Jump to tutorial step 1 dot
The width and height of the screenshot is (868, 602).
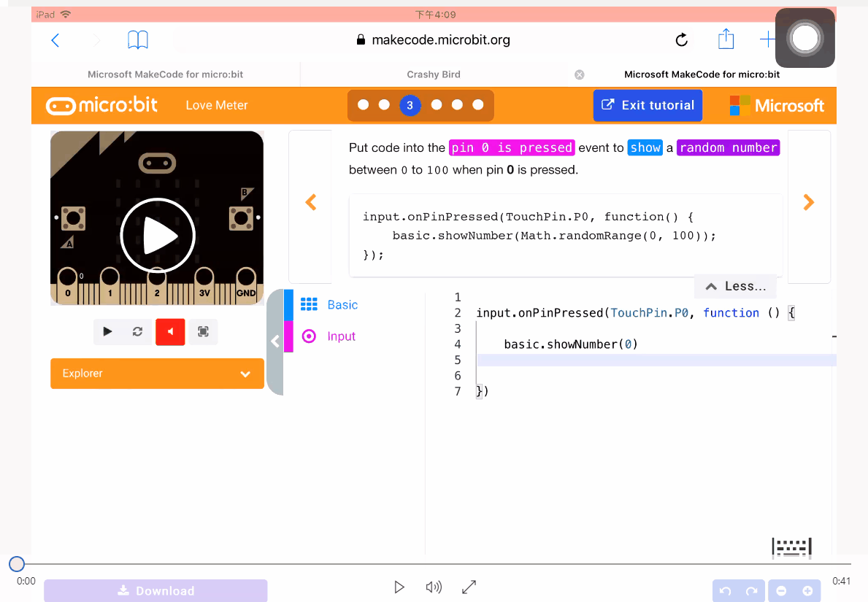click(x=363, y=104)
